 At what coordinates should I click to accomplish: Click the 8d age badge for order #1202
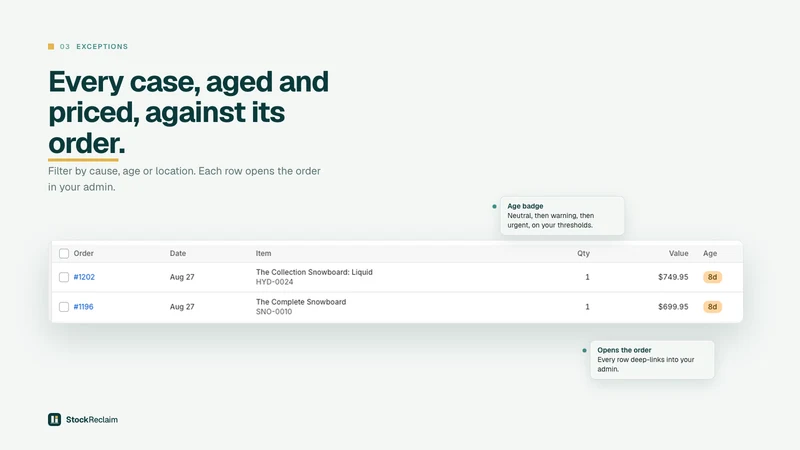pos(712,277)
